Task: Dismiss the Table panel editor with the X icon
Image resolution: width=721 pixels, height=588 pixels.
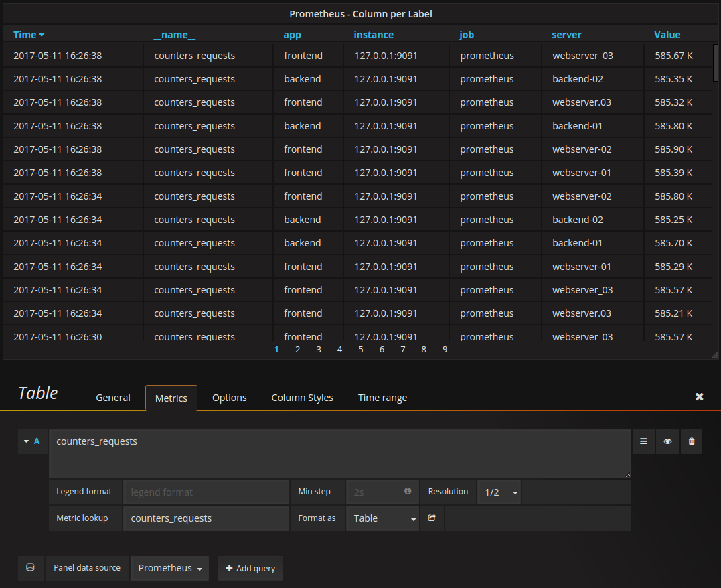Action: point(699,396)
